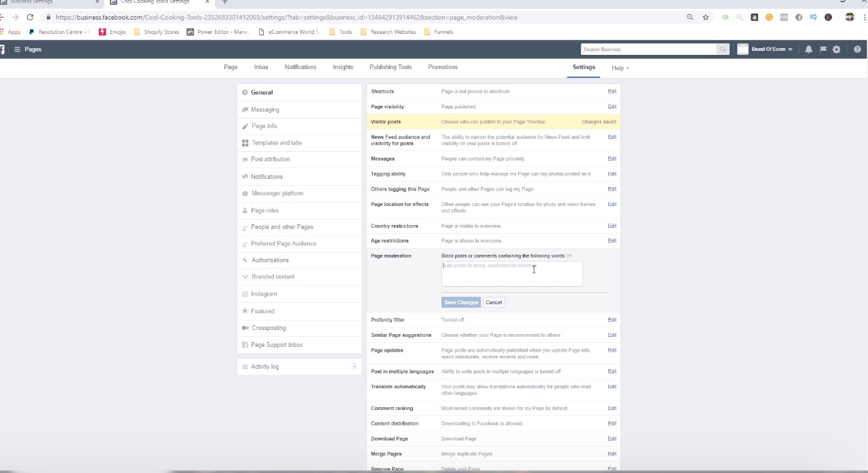Select the Settings tab
Viewport: 868px width, 473px height.
[584, 67]
